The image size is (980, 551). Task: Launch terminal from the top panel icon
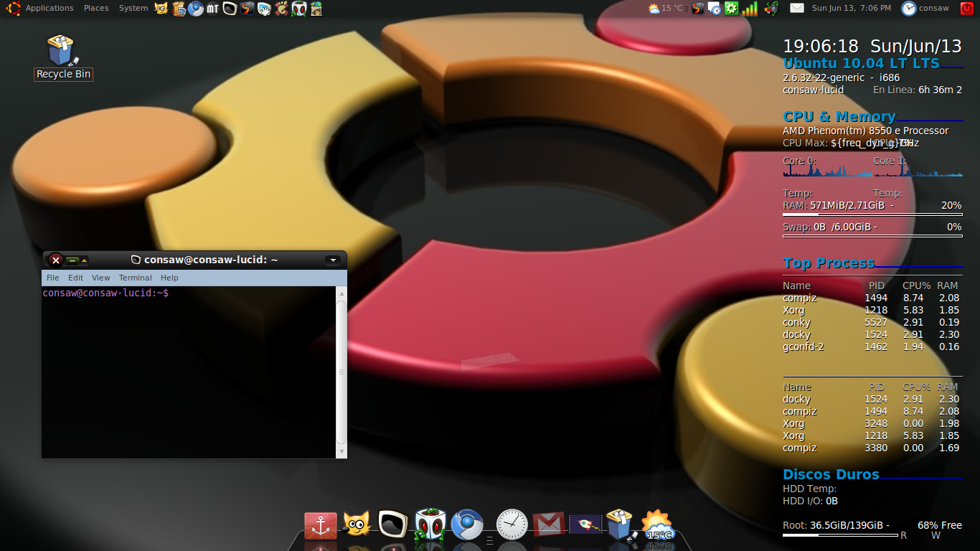tap(230, 9)
